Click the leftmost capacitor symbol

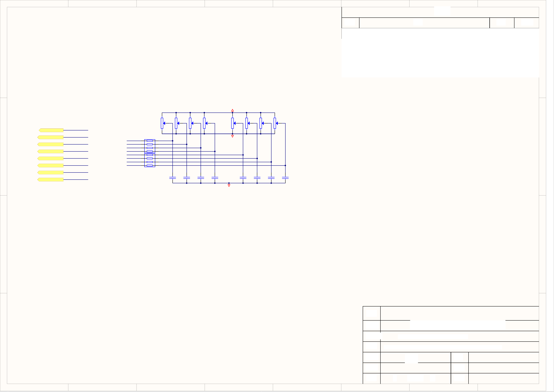(x=173, y=178)
